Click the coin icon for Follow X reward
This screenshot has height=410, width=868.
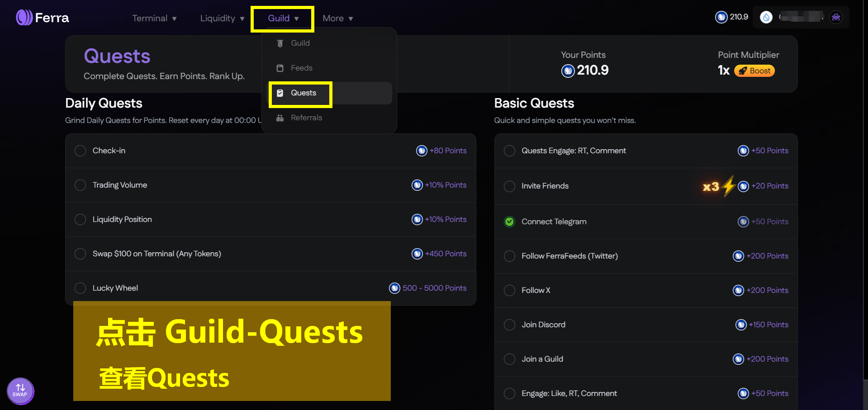[738, 290]
